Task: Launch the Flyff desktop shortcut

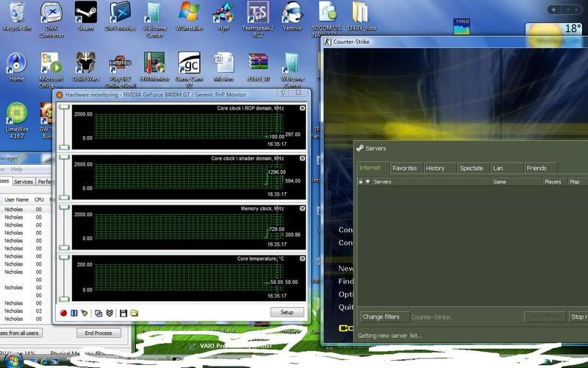Action: [223, 16]
